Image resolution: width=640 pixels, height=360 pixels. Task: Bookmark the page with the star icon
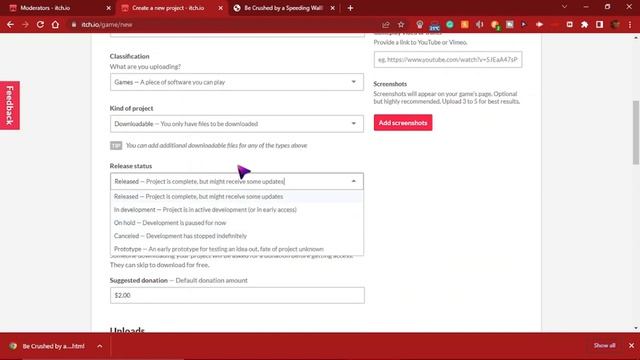tap(401, 24)
